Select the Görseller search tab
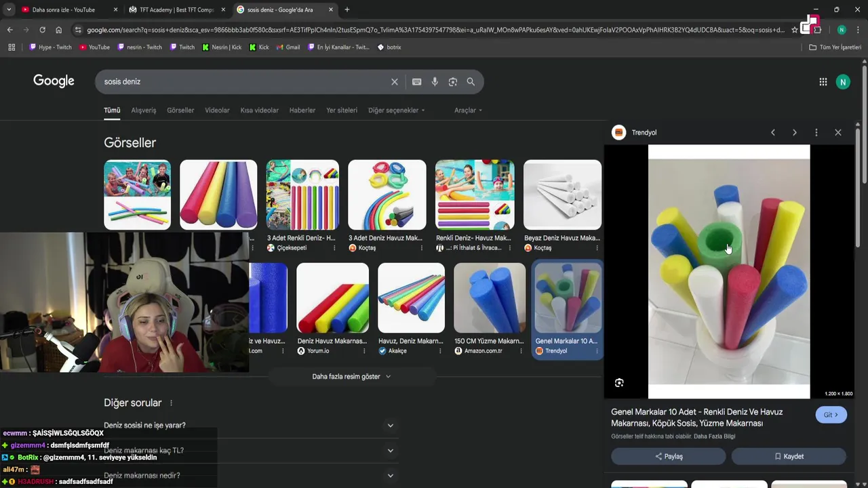The image size is (868, 488). (180, 110)
